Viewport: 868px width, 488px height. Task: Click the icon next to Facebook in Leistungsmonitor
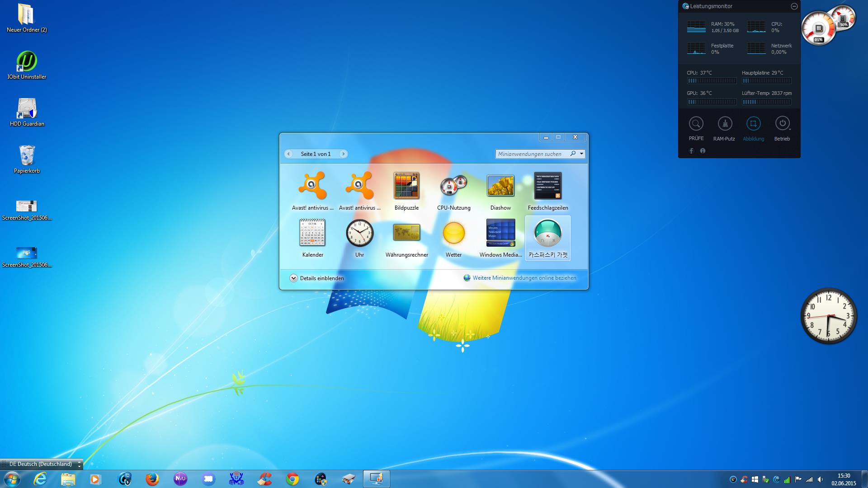[x=703, y=151]
